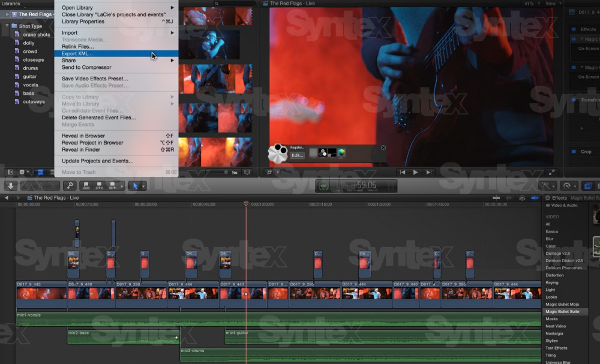Toggle the viewer full screen arrows
Image resolution: width=600 pixels, height=364 pixels.
551,173
